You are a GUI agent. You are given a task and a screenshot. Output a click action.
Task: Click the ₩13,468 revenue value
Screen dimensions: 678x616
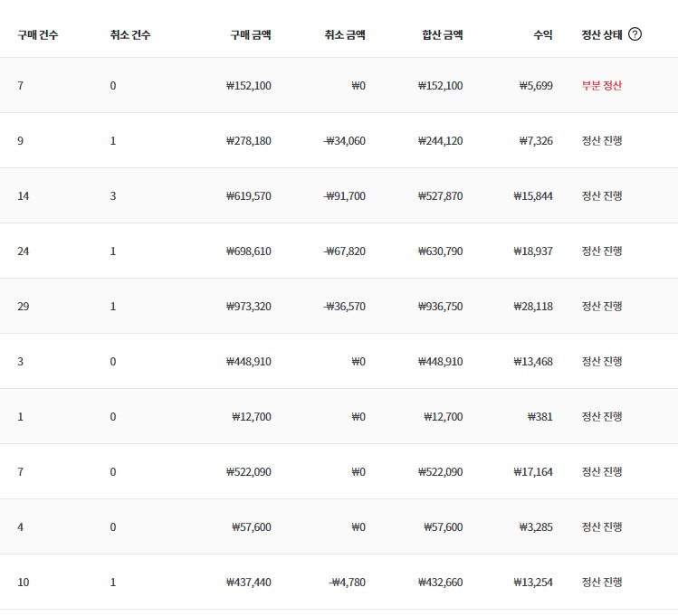coord(536,362)
